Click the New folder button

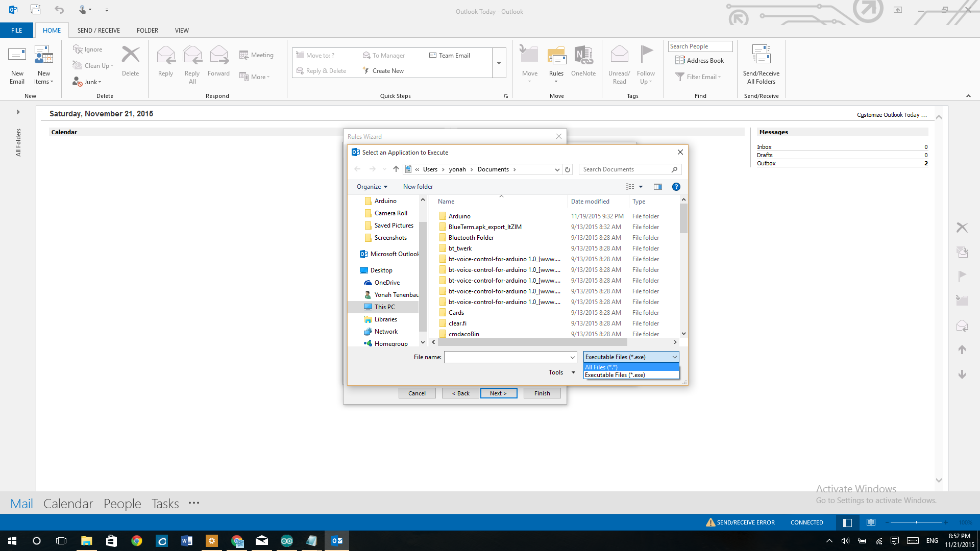(418, 187)
